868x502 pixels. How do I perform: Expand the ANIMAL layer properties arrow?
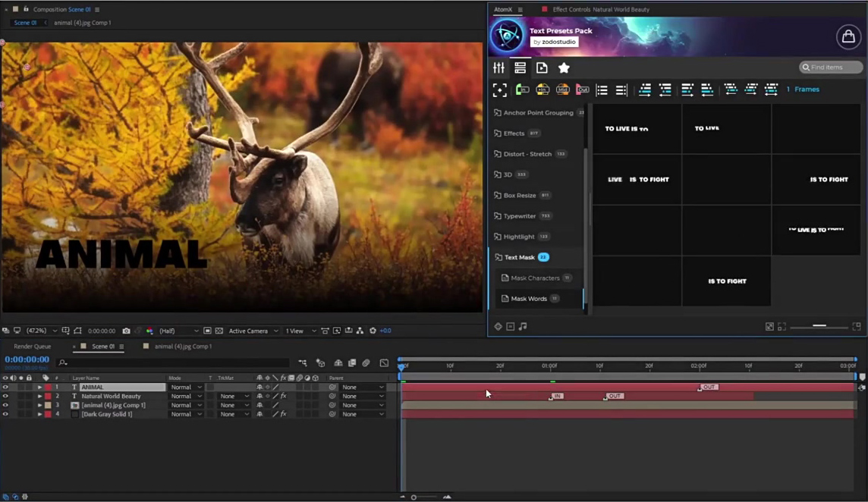39,387
